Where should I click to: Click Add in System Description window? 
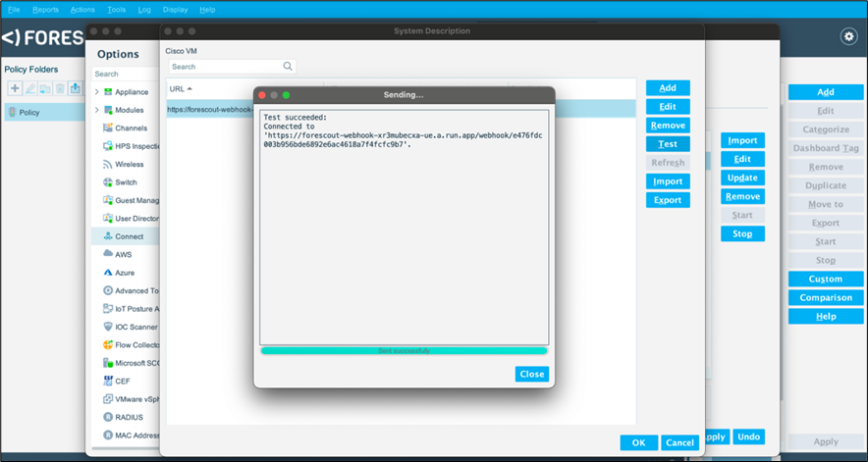[668, 88]
